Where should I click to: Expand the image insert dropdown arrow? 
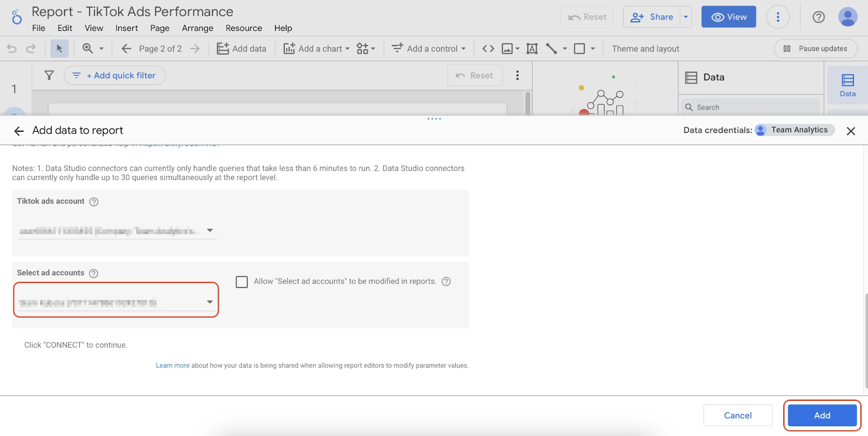click(x=518, y=49)
